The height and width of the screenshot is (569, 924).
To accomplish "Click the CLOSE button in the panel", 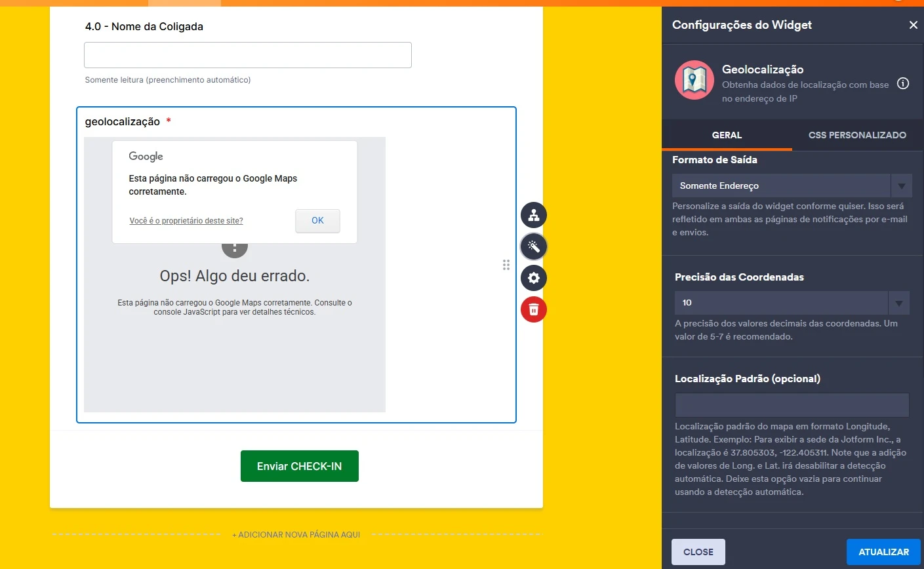I will [x=698, y=551].
